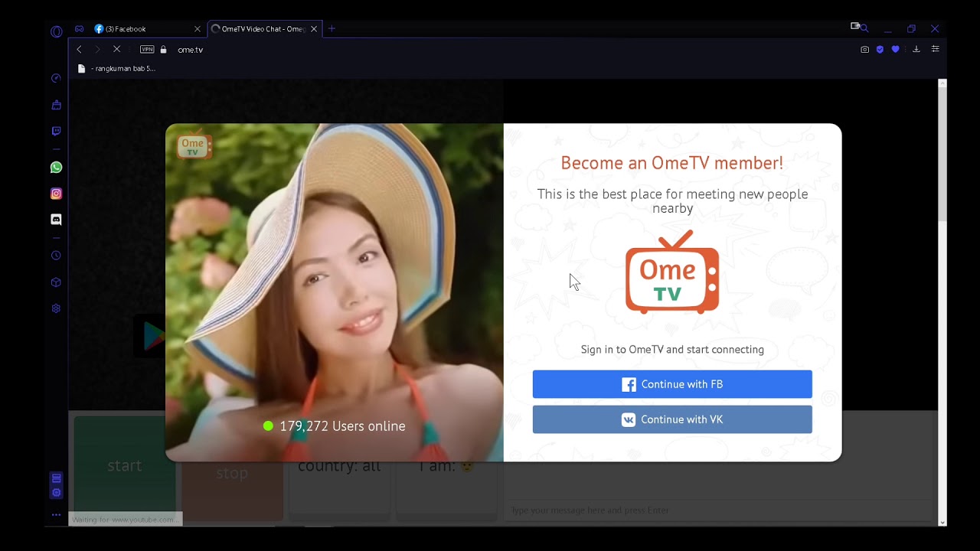Open Easy Setup sliders icon
This screenshot has width=980, height=551.
click(x=935, y=49)
